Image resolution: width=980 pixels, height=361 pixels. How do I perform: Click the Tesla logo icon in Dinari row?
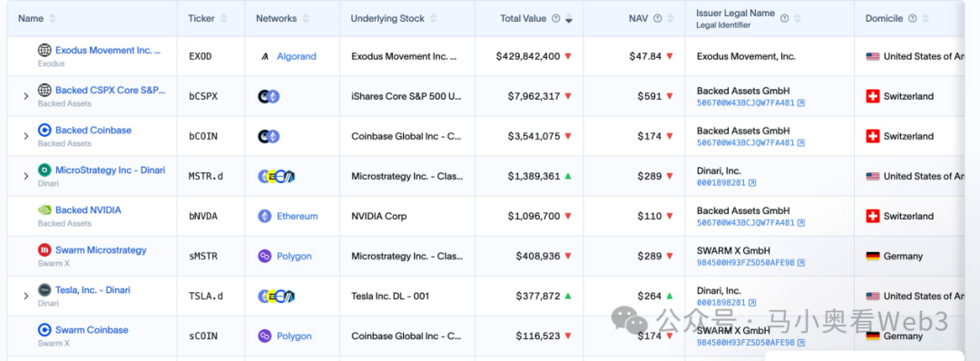point(44,290)
